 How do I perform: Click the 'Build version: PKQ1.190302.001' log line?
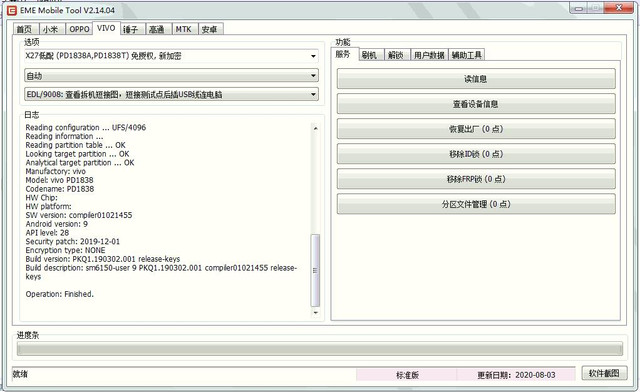103,259
